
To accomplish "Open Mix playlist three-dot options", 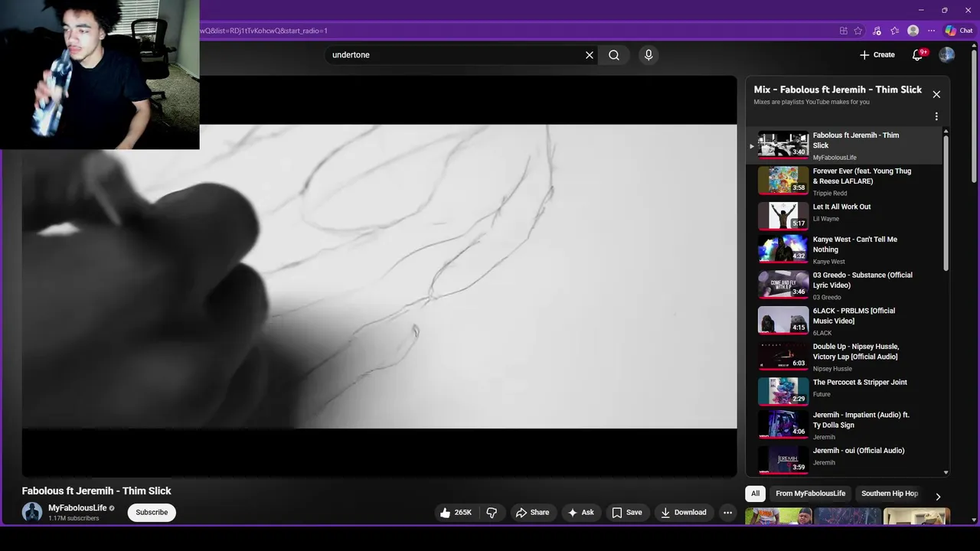I will (x=936, y=117).
